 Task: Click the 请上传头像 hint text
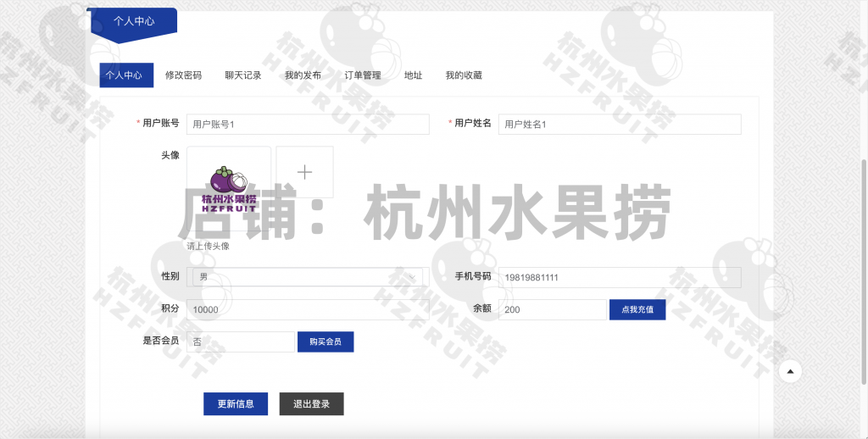(209, 246)
